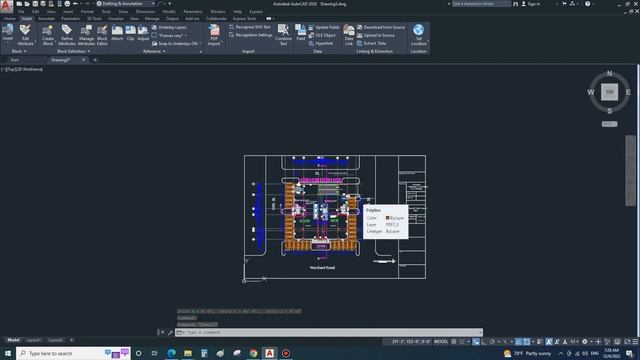Open the Edit Attribute tool
The width and height of the screenshot is (640, 360).
(25, 35)
